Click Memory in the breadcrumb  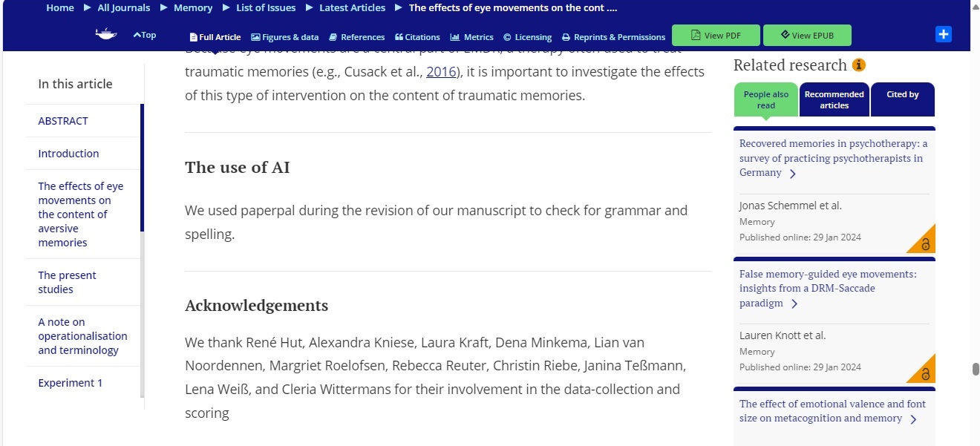tap(193, 7)
